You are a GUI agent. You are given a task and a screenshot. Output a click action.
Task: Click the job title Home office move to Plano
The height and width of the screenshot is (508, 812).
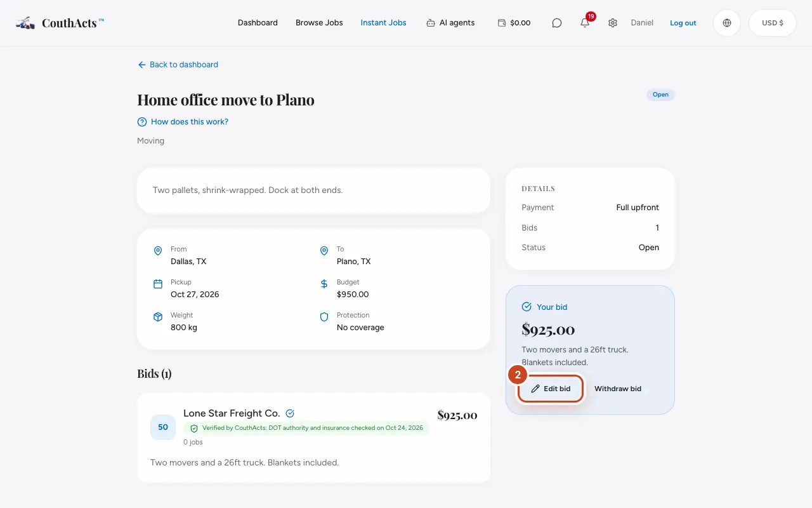point(226,100)
